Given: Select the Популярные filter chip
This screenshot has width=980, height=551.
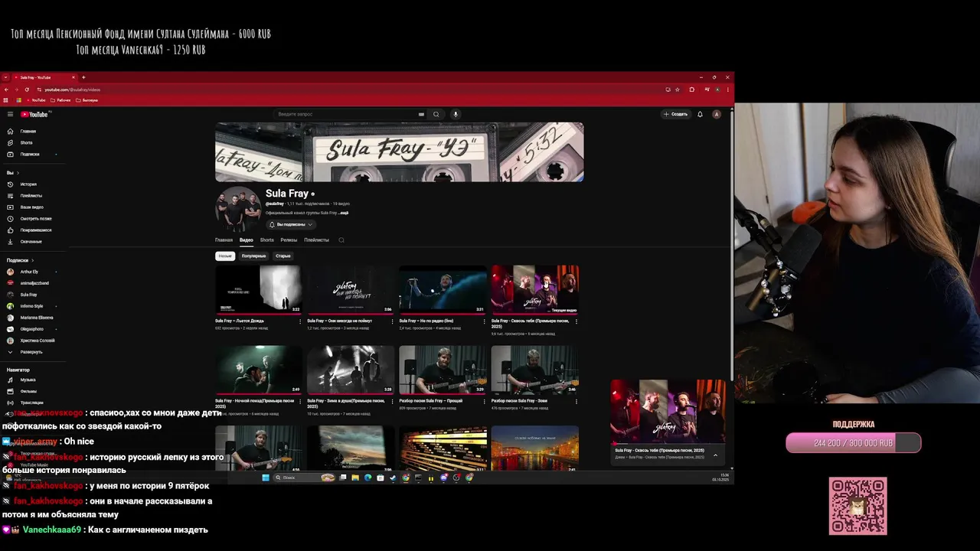Looking at the screenshot, I should point(253,256).
